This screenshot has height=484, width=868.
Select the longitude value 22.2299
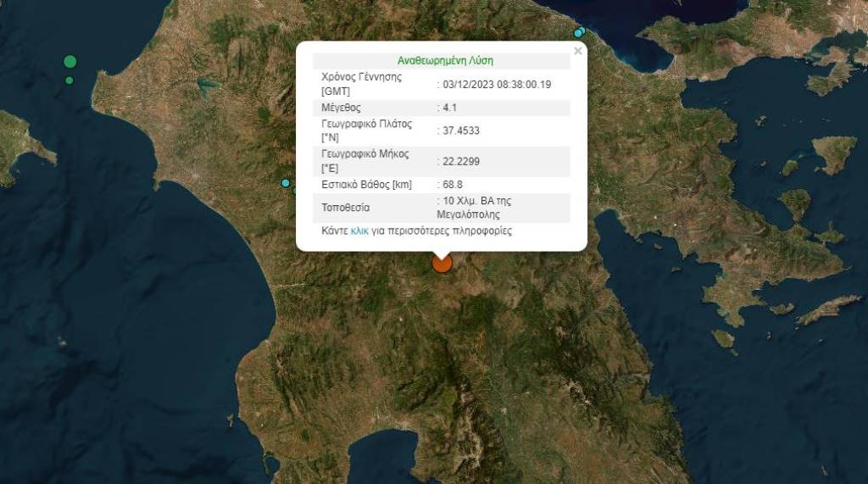tap(461, 161)
